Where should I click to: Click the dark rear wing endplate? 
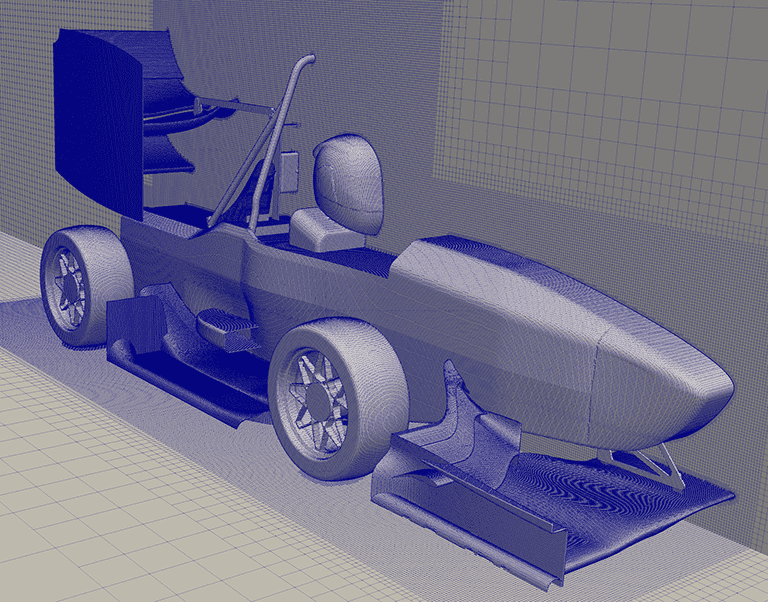(x=98, y=126)
